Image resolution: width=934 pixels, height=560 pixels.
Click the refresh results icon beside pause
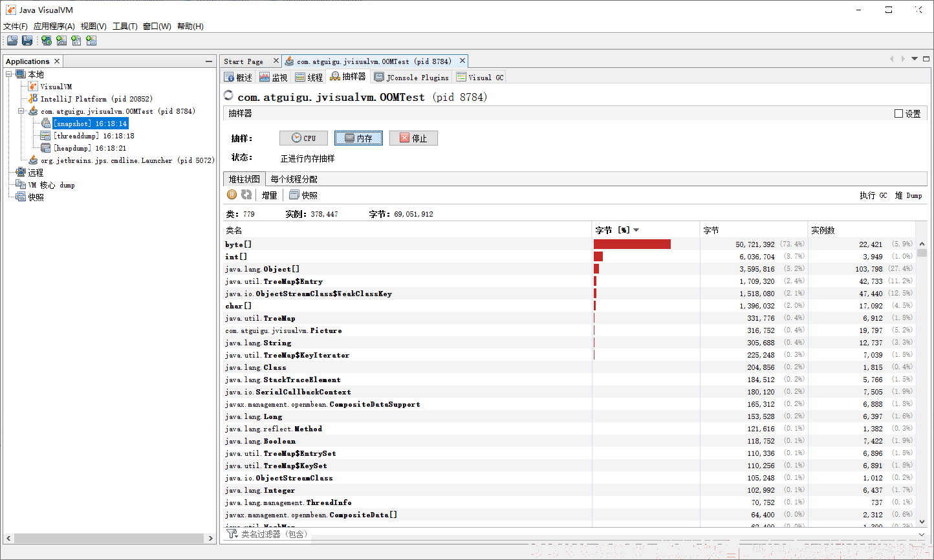click(x=246, y=195)
